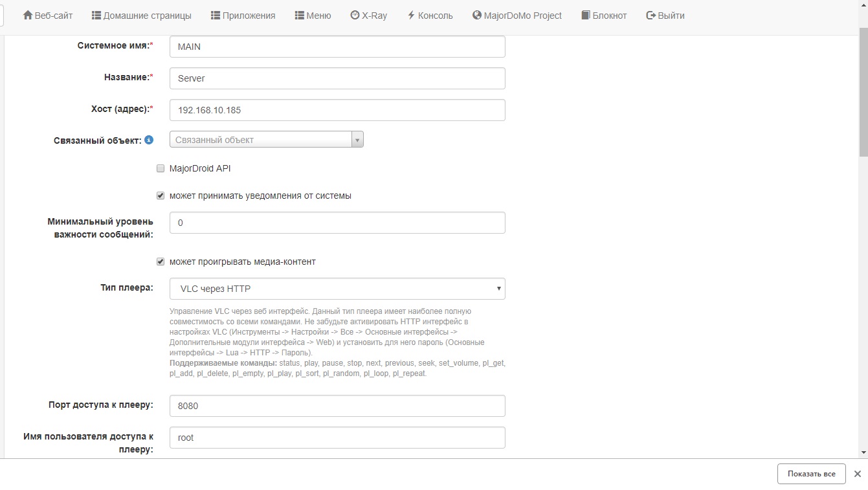This screenshot has width=868, height=490.
Task: Click the house icon beside Веб-сайт
Action: tap(28, 16)
